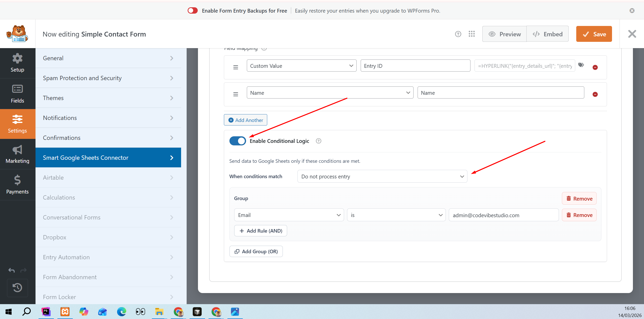Toggle Enable Form Entry Backups switch
Image resolution: width=644 pixels, height=319 pixels.
pyautogui.click(x=193, y=11)
